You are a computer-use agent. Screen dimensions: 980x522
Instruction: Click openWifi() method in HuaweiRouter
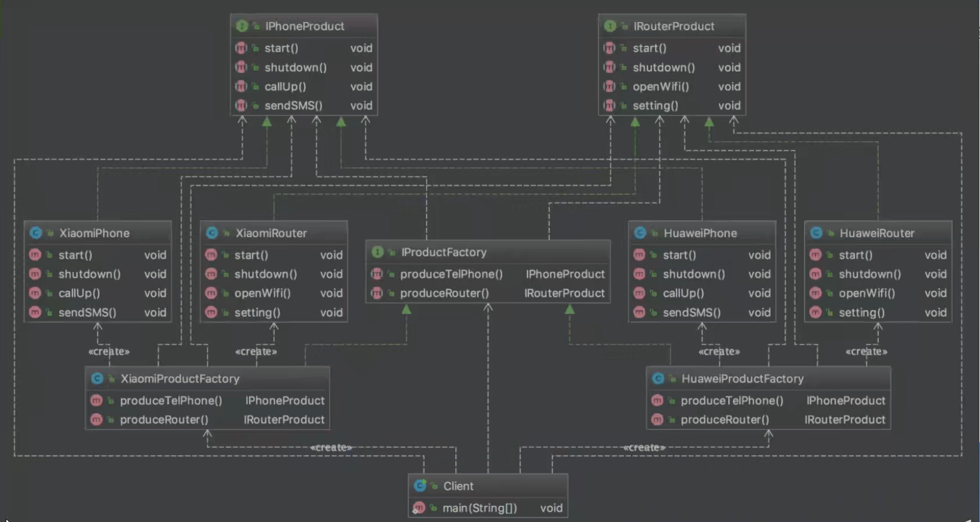(x=867, y=293)
